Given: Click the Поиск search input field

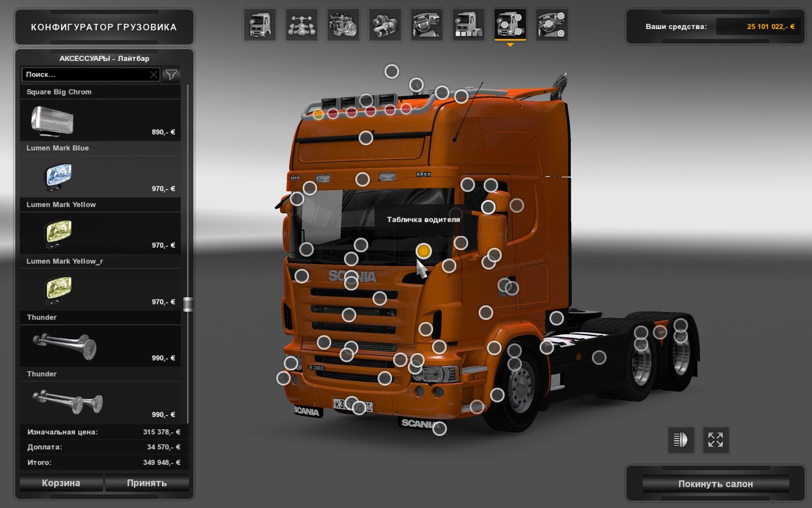Looking at the screenshot, I should click(85, 75).
